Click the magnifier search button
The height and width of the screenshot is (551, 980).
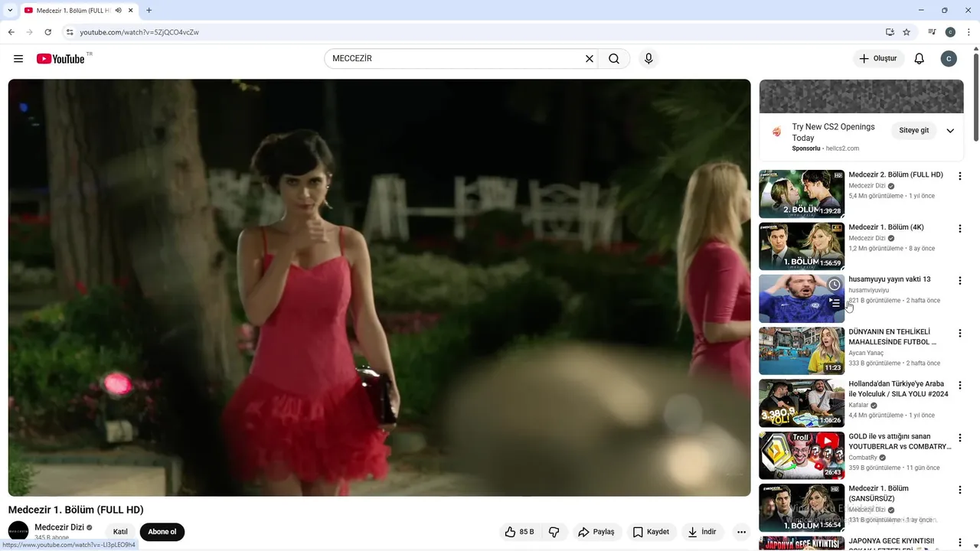pos(614,59)
